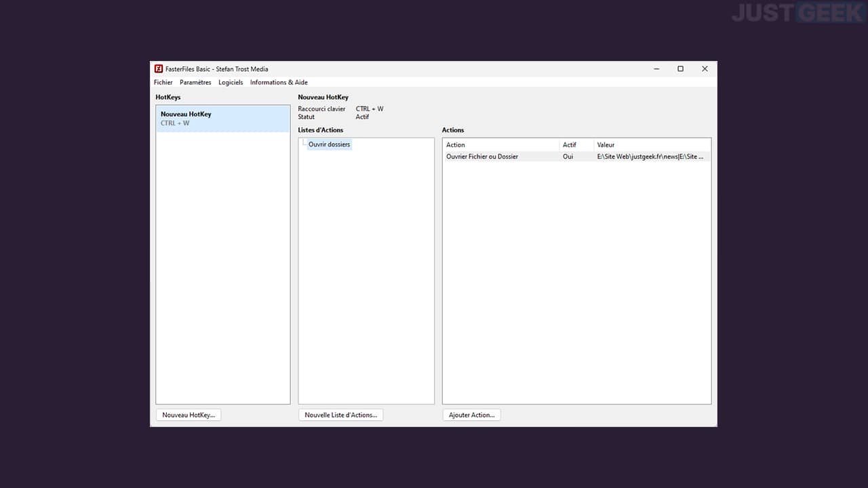The height and width of the screenshot is (488, 868).
Task: Minimize the FasterFiles window
Action: (x=657, y=68)
